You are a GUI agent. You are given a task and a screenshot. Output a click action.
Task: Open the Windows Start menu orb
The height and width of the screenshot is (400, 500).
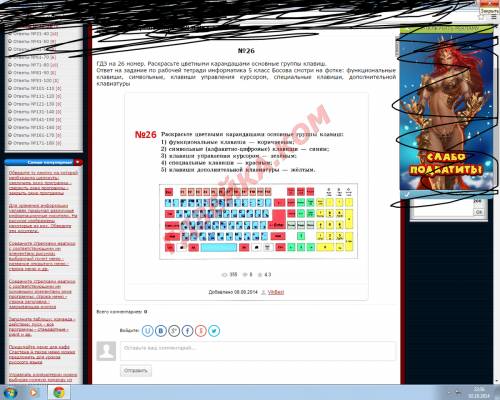10,392
